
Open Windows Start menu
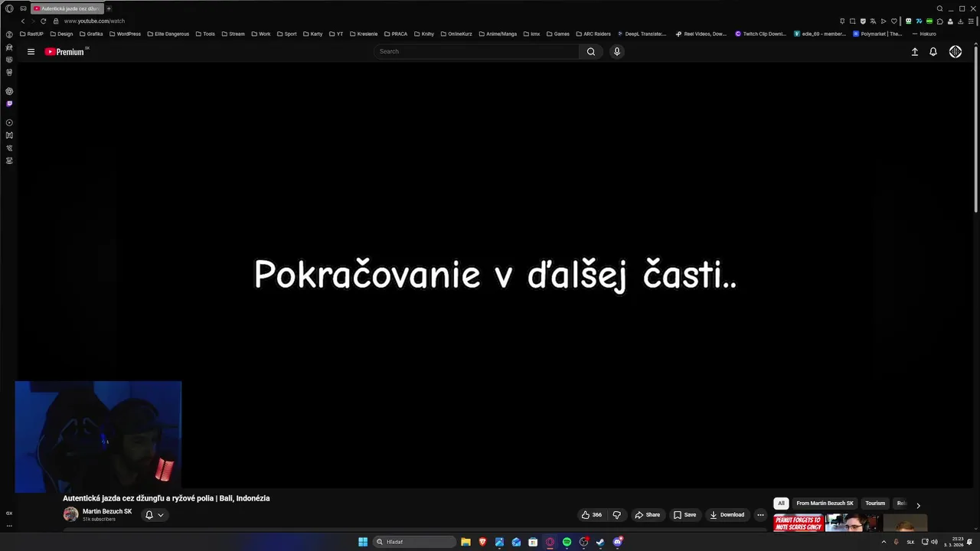pos(363,542)
